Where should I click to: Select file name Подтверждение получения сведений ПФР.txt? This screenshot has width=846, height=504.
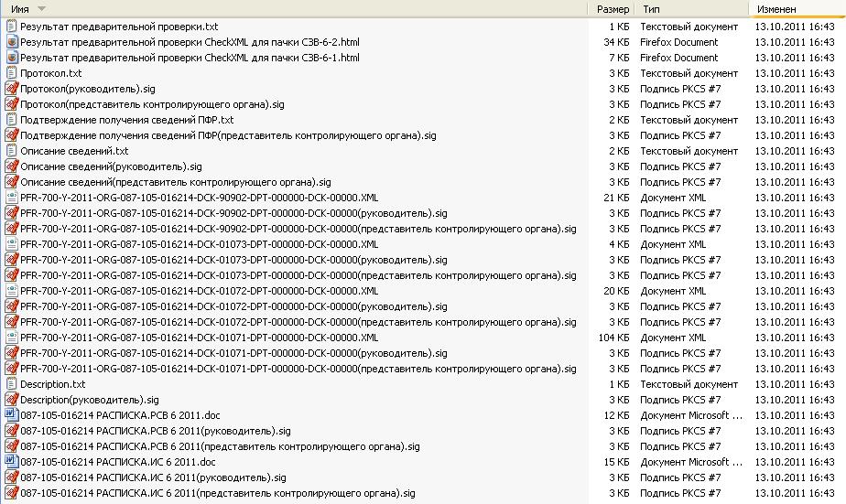tap(126, 120)
